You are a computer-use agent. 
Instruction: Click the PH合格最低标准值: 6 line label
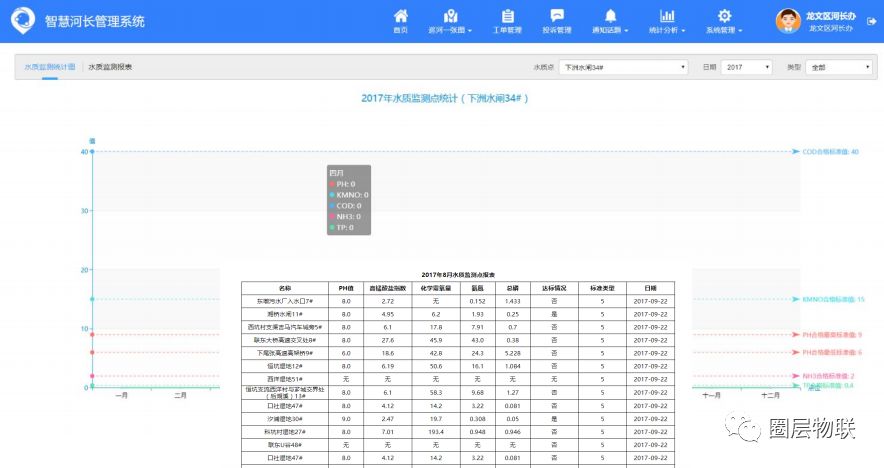click(x=832, y=352)
